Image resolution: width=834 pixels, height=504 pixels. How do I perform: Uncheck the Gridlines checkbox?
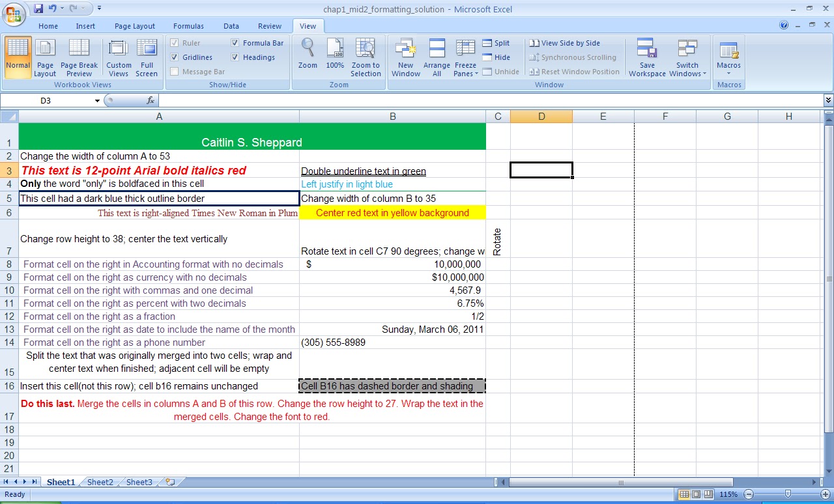coord(175,57)
